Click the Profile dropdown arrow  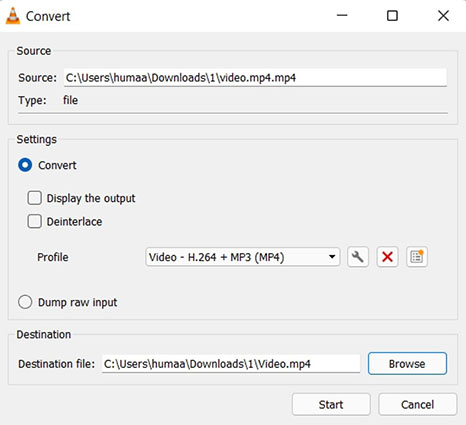click(332, 257)
